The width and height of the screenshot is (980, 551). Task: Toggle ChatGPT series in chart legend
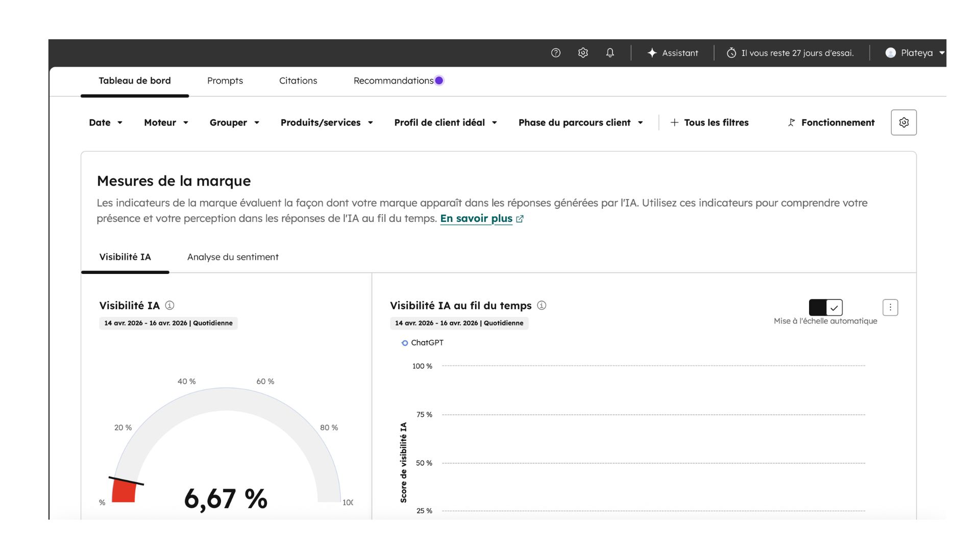point(423,343)
